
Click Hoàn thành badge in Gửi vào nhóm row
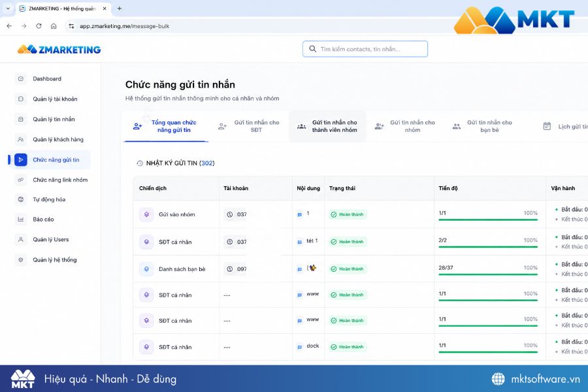click(348, 214)
